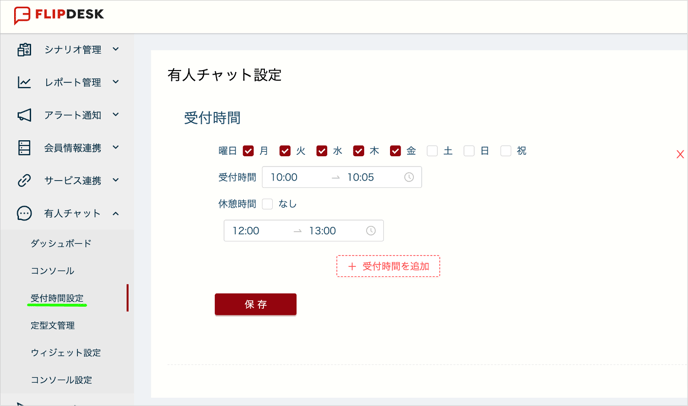Click the レポート管理 menu label

tap(73, 82)
